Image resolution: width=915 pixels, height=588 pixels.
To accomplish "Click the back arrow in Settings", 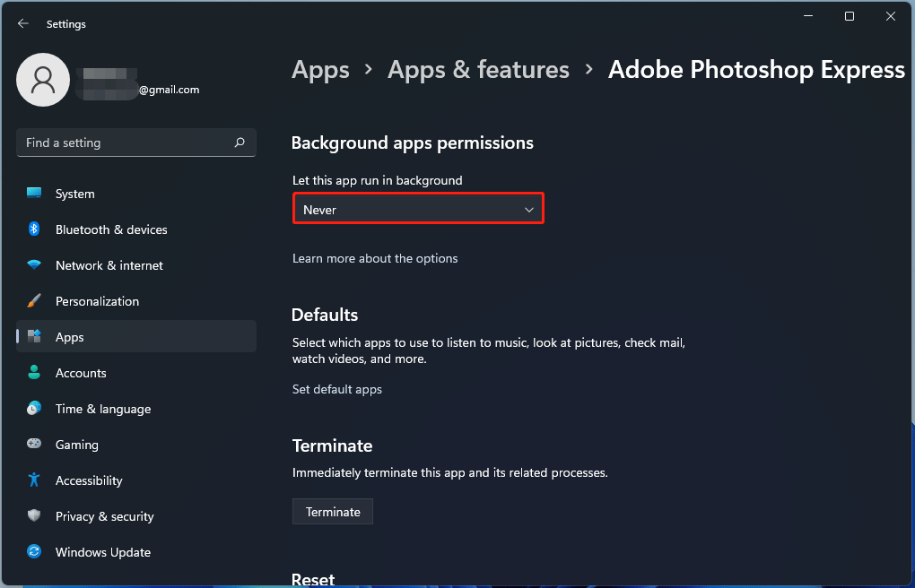I will [x=22, y=24].
